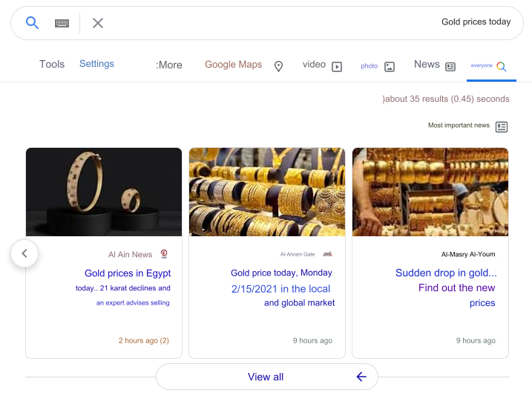Click '2 hours ago (2)' timestamp
The image size is (532, 393).
click(x=143, y=340)
